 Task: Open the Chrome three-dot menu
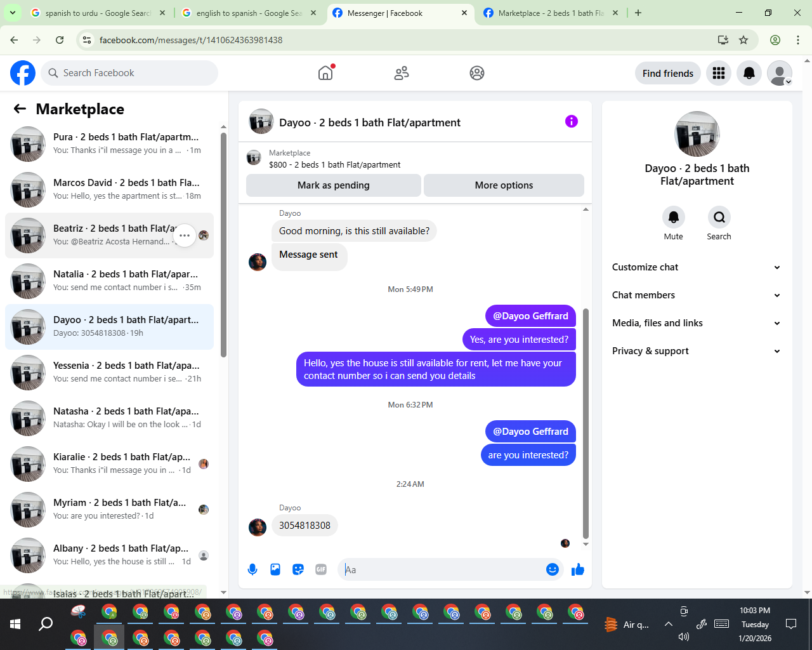(798, 40)
